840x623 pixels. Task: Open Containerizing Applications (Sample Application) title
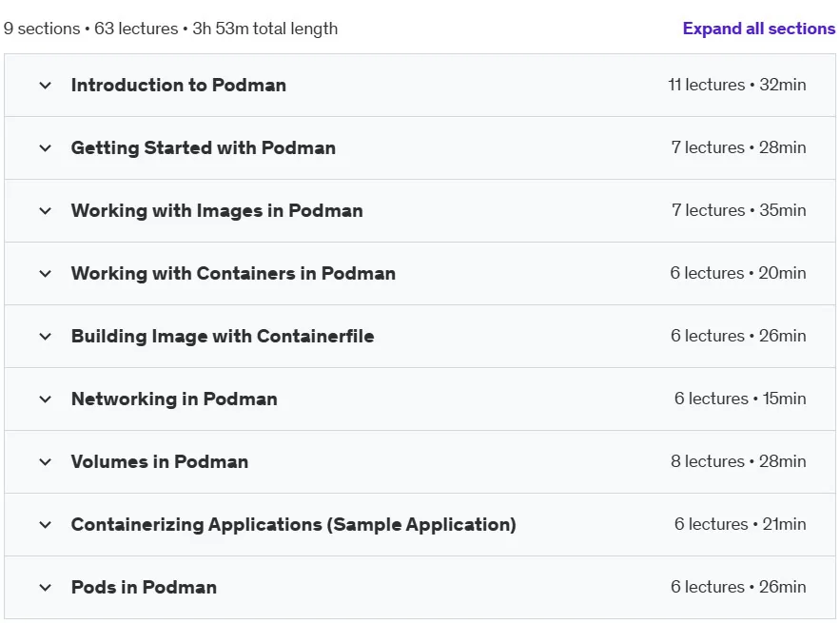pyautogui.click(x=294, y=524)
